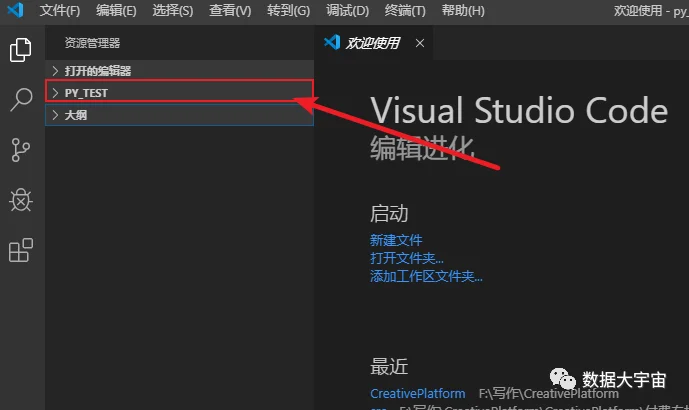The image size is (689, 410).
Task: Click the 打开的编辑器 section label
Action: click(x=98, y=70)
